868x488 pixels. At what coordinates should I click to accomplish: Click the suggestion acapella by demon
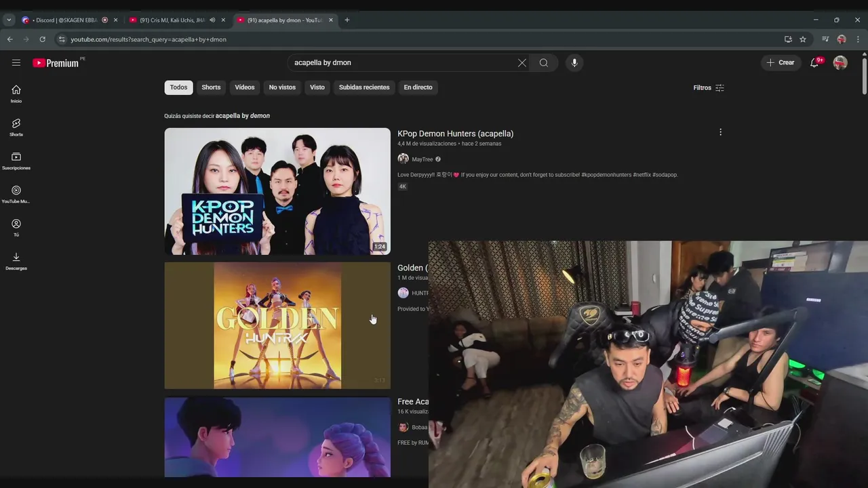[x=243, y=116]
